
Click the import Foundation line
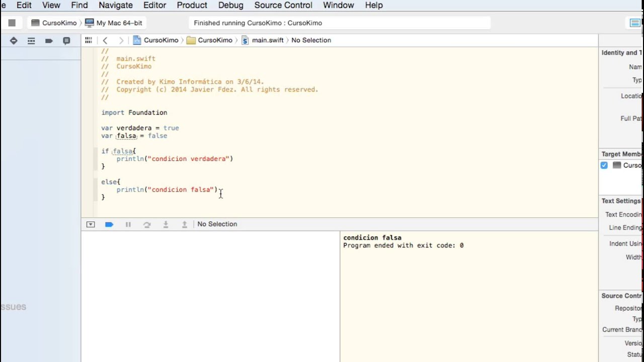(134, 113)
